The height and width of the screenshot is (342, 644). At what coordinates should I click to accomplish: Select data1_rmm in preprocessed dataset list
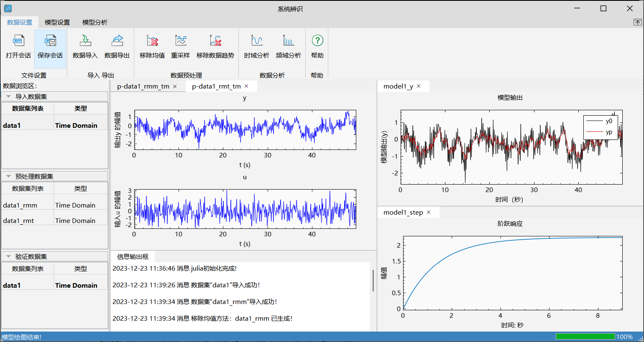[20, 205]
